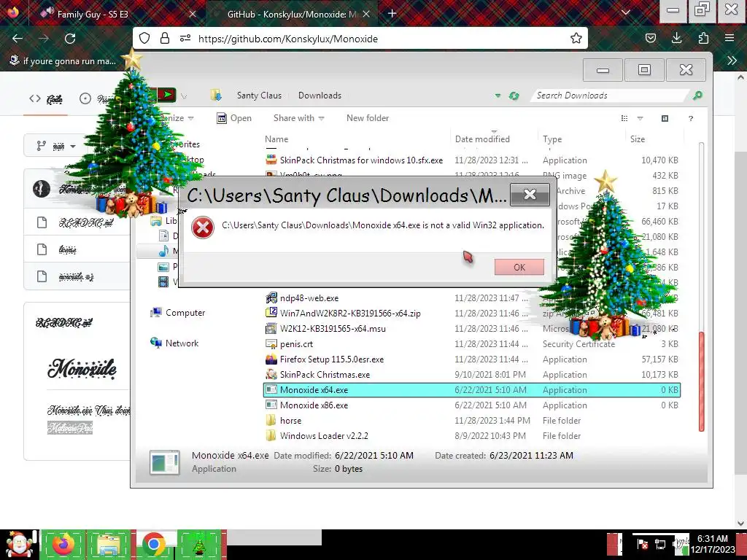The image size is (747, 560).
Task: Open the Santa Start button
Action: tap(18, 545)
